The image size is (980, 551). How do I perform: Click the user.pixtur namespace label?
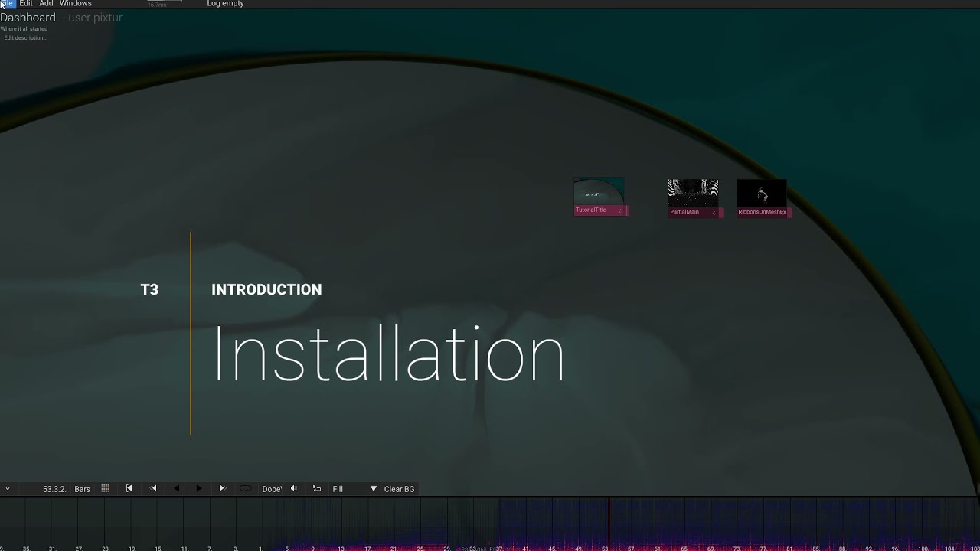[x=95, y=18]
